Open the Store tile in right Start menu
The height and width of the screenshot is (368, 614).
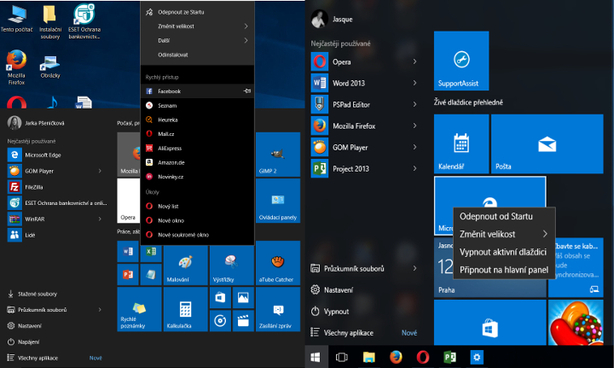[490, 323]
